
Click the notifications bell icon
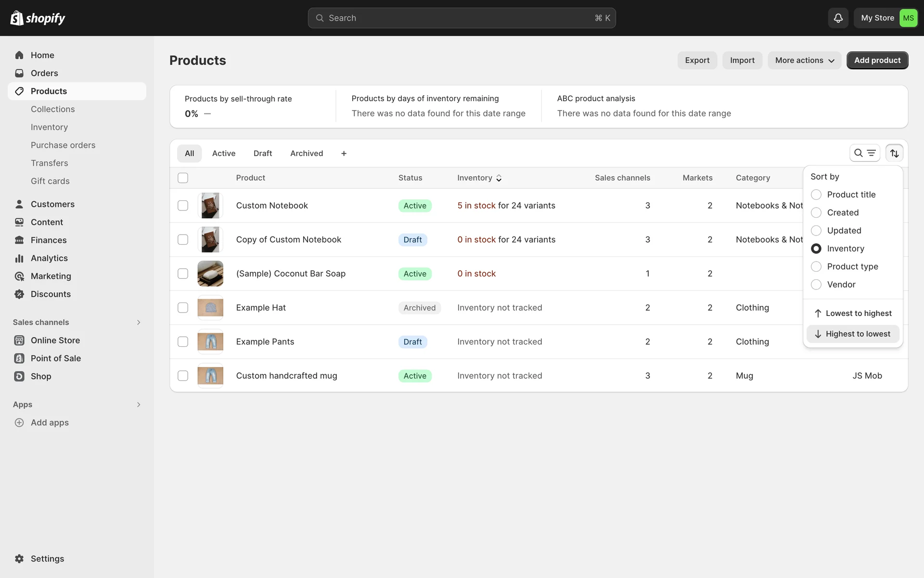click(838, 18)
